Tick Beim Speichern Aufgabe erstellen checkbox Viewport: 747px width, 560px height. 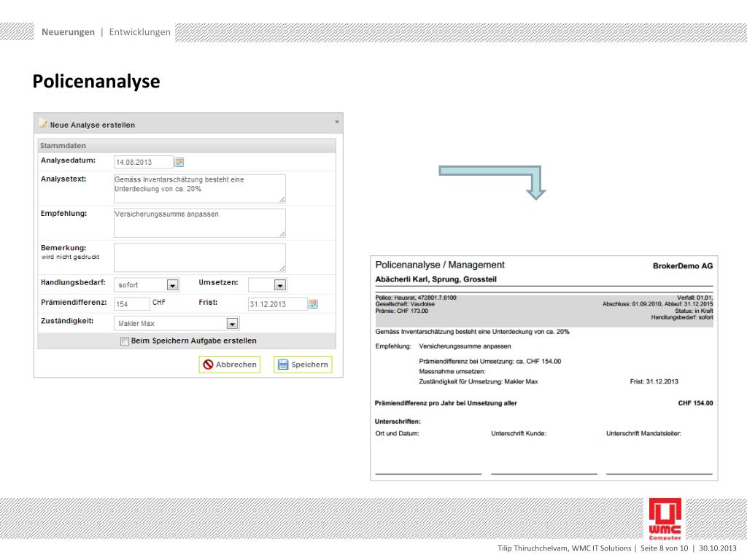(125, 341)
